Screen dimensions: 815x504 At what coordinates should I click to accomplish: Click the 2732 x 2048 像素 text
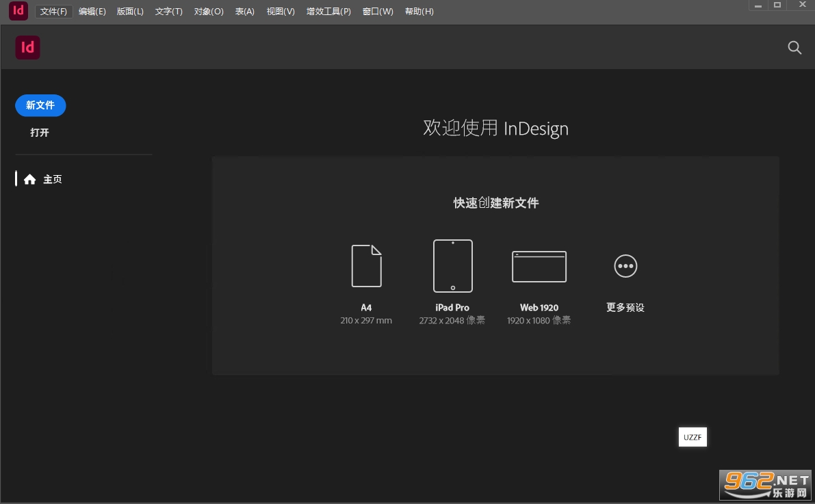pyautogui.click(x=452, y=321)
